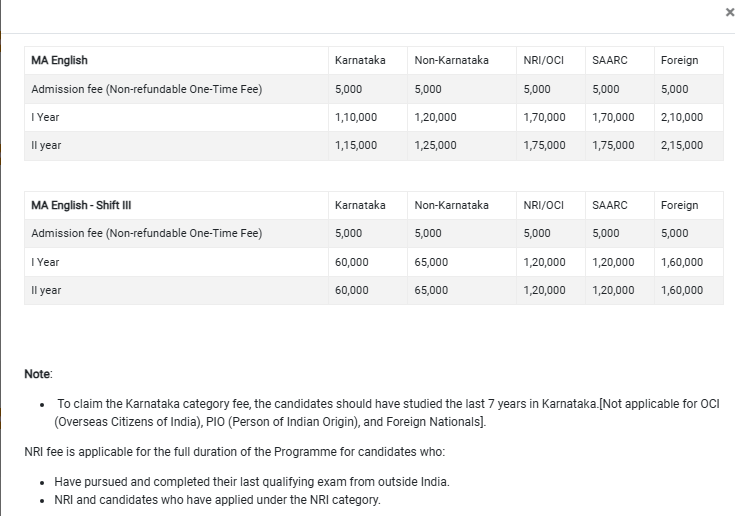Click the MA English table heading
Viewport: 735px width, 516px height.
[59, 60]
